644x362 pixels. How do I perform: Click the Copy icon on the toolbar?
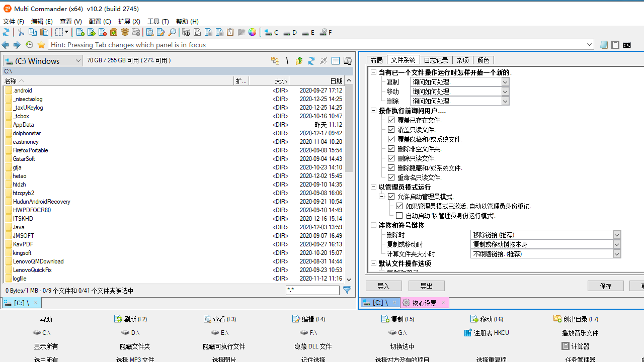pos(32,32)
